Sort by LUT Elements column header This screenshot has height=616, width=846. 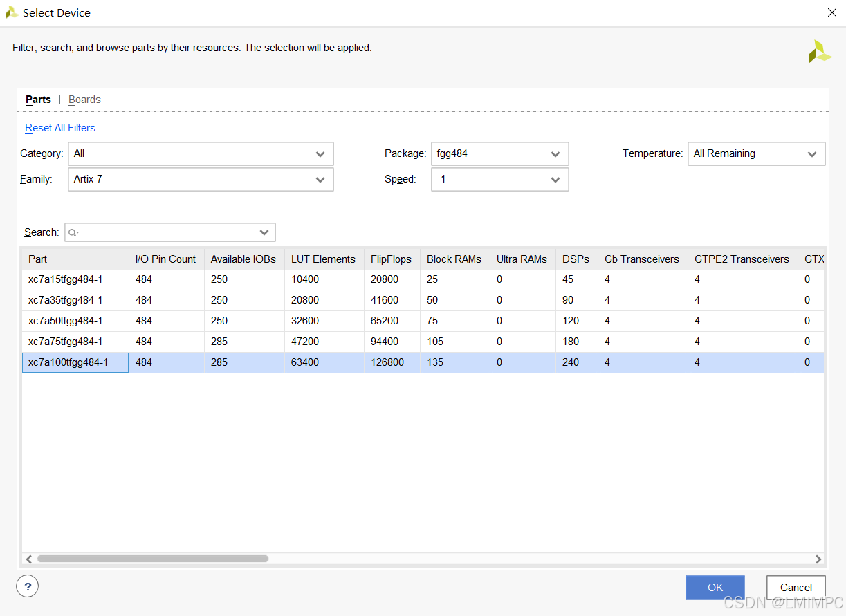point(323,259)
